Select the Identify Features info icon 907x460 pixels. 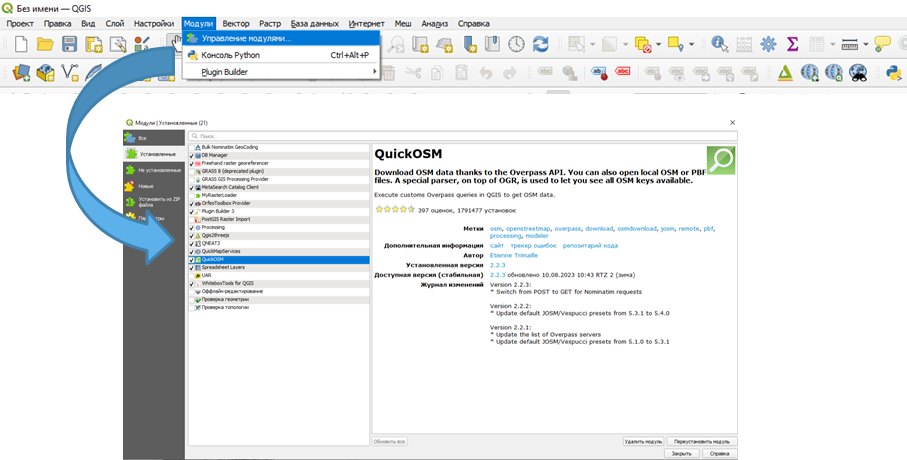[x=719, y=44]
